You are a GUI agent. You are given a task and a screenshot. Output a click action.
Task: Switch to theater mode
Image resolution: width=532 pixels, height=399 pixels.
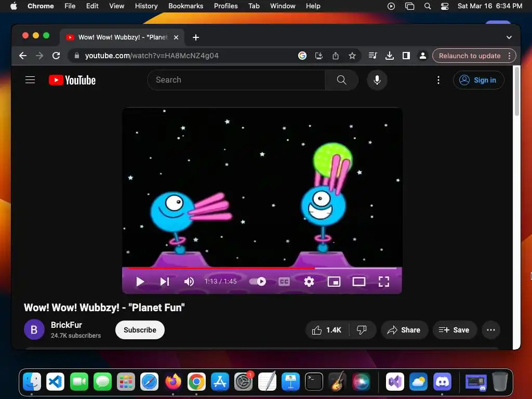tap(358, 282)
